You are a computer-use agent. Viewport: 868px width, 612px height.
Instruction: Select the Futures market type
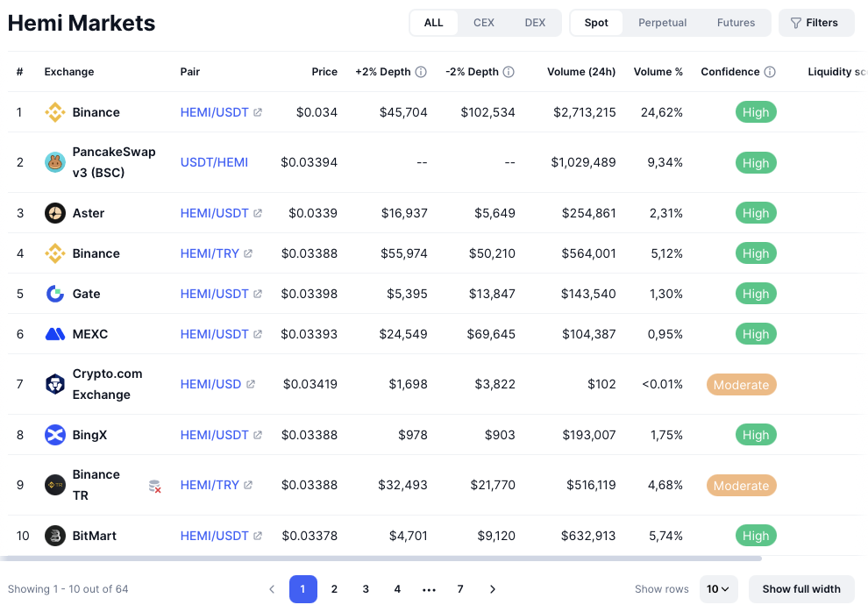click(736, 23)
